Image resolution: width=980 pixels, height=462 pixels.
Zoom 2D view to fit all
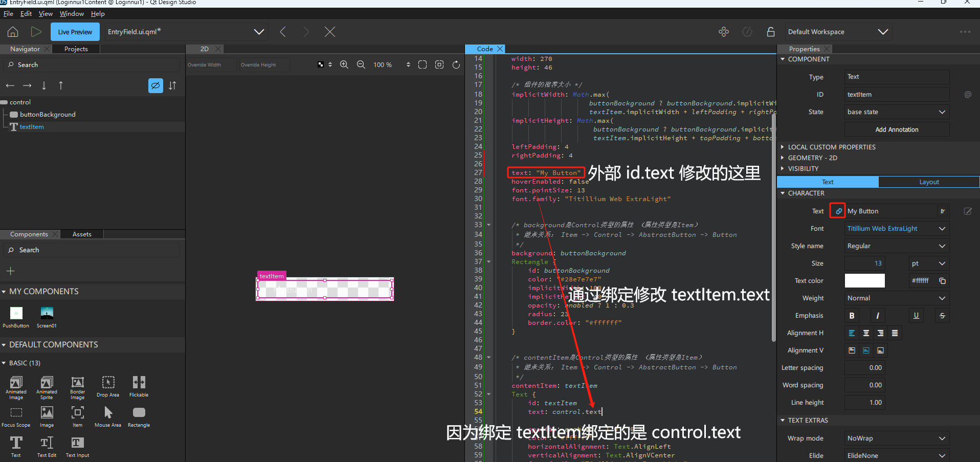tap(422, 64)
